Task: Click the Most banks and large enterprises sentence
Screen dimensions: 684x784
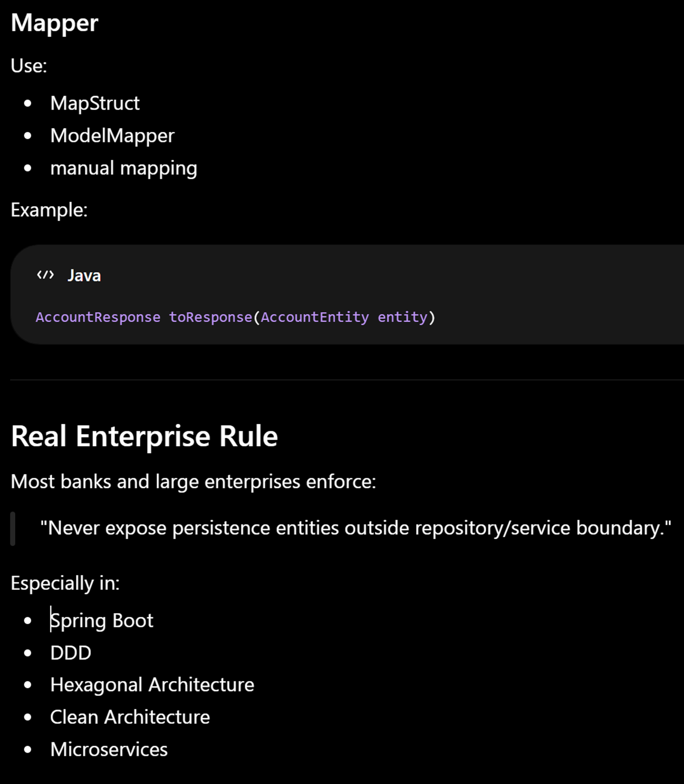Action: (194, 482)
